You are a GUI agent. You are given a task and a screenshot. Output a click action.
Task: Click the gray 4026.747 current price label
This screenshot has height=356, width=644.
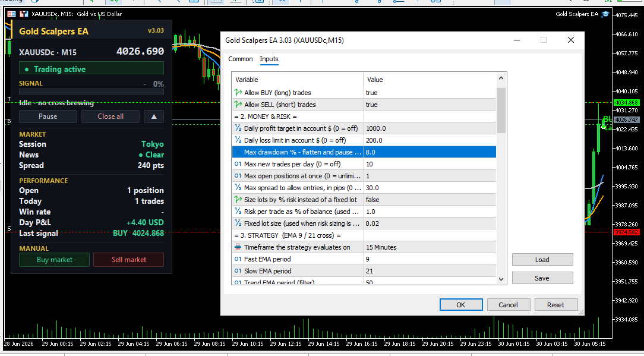pos(626,119)
